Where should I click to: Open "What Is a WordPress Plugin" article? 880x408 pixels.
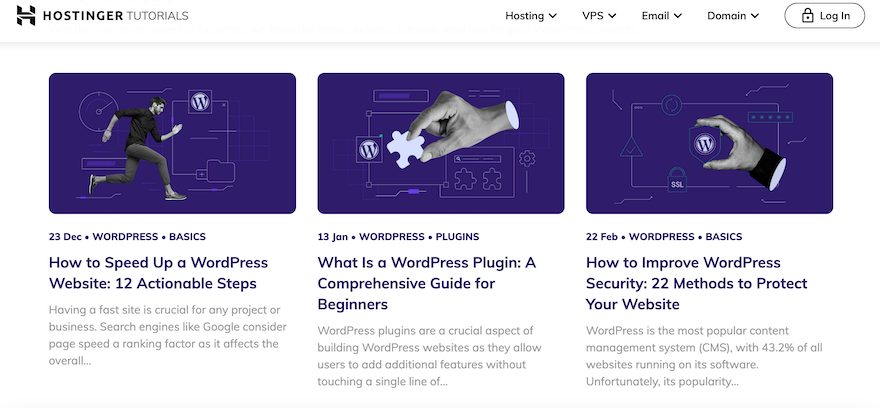click(427, 283)
